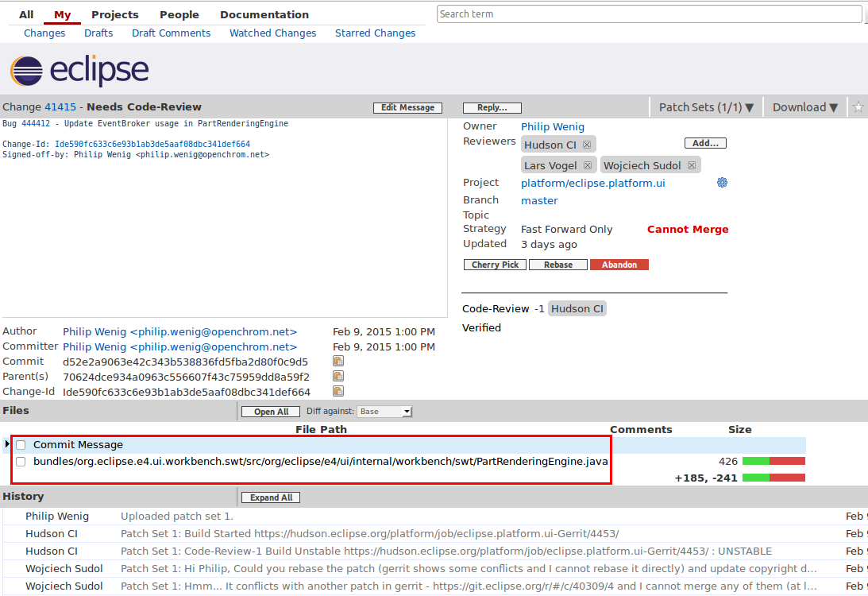Open owner Philip Wenig link
Viewport: 868px width, 596px height.
tap(553, 127)
